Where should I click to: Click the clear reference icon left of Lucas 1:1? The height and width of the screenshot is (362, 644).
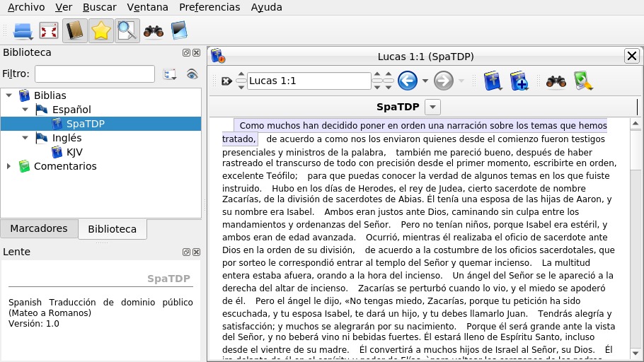tap(226, 81)
